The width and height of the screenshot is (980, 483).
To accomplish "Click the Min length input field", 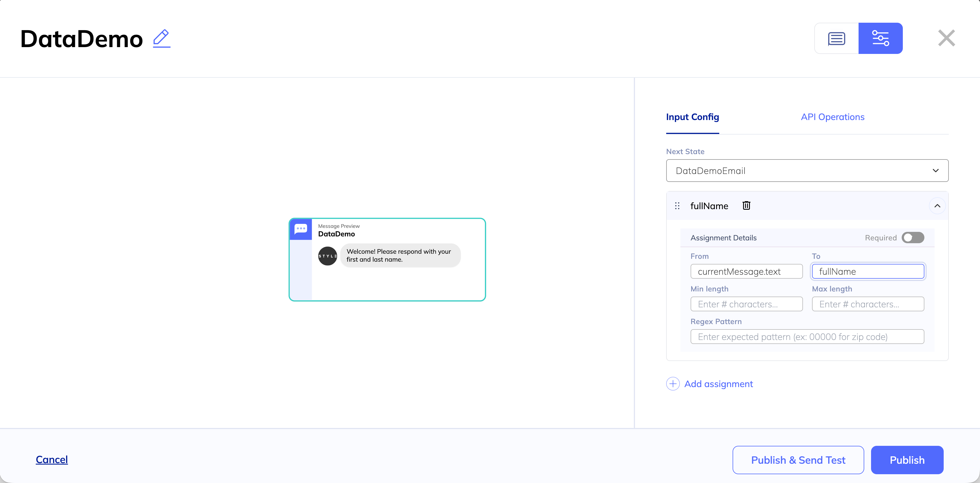I will (746, 304).
